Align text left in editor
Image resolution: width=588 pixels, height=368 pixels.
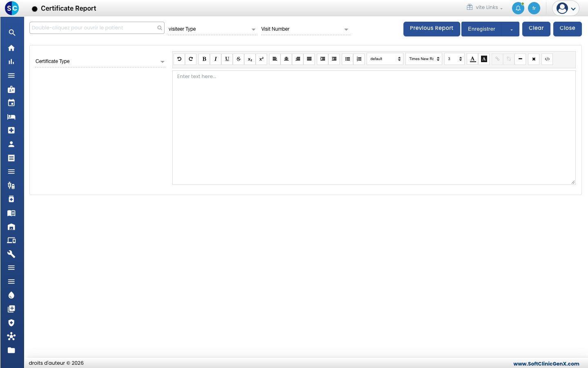(275, 59)
